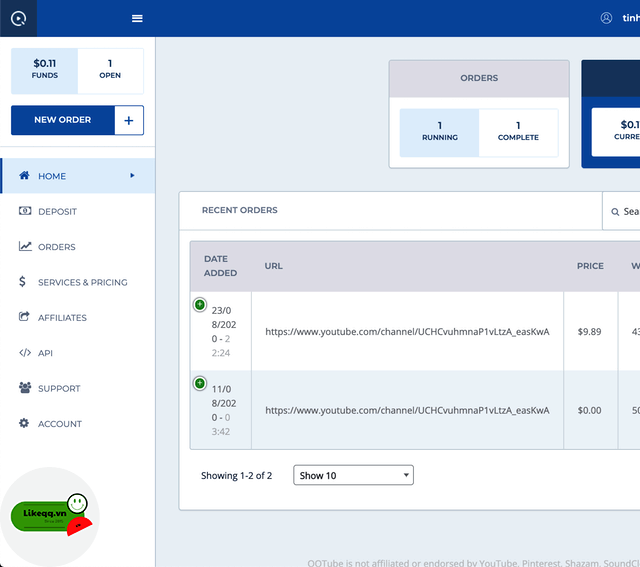The image size is (640, 567).
Task: Open the $0.00 order YouTube URL
Action: pyautogui.click(x=407, y=410)
